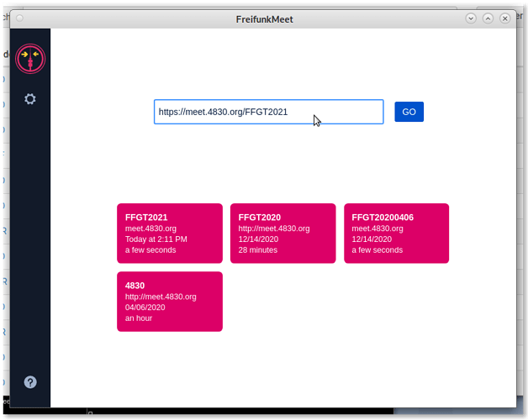Maximize window with the up-chevron title button
The width and height of the screenshot is (528, 420).
(488, 18)
